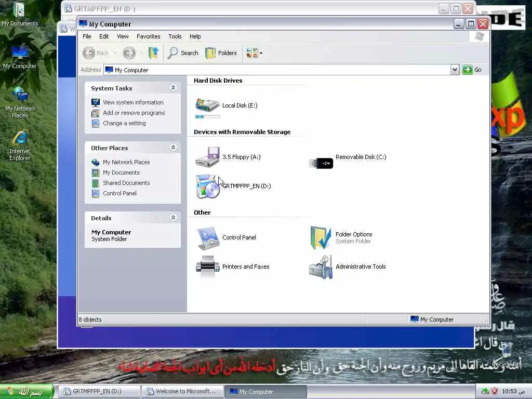
Task: Open My Network Places in Other Places
Action: click(126, 162)
